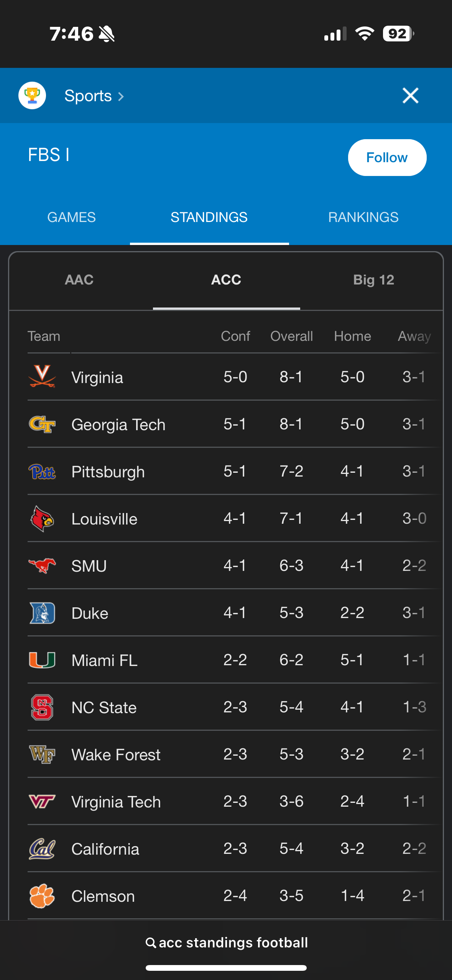This screenshot has width=452, height=980.
Task: Tap the Duke Blue Devils logo
Action: click(42, 613)
